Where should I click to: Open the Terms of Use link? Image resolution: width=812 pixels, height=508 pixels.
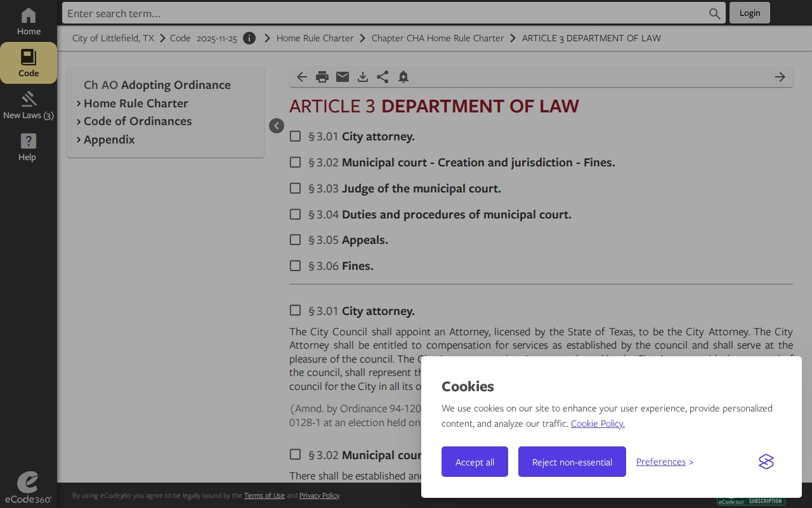(x=265, y=495)
